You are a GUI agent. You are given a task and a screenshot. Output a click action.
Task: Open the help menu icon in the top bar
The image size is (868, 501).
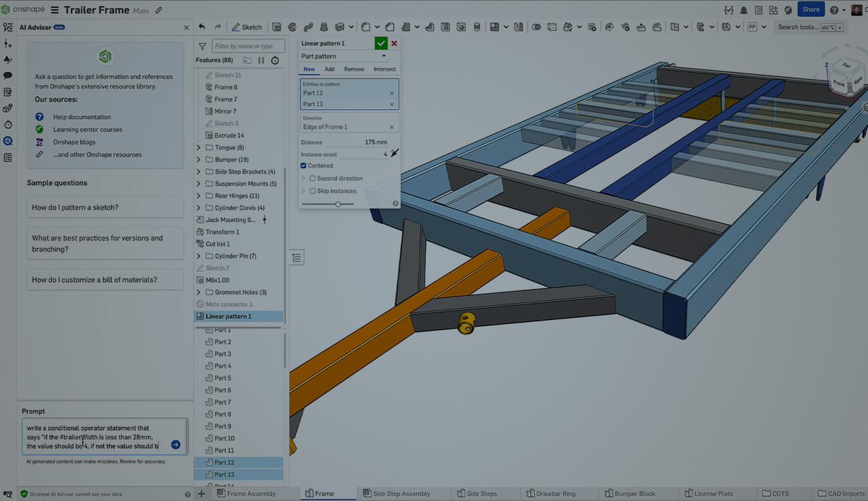(834, 10)
